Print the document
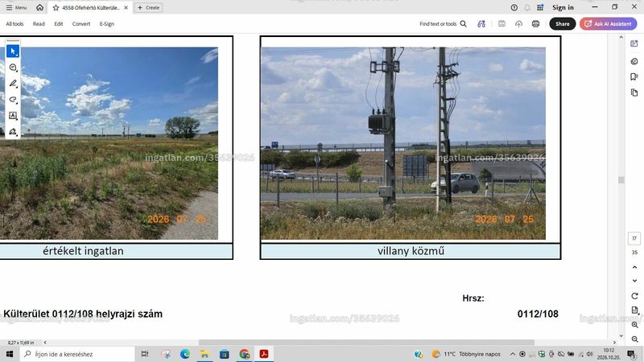 [535, 24]
